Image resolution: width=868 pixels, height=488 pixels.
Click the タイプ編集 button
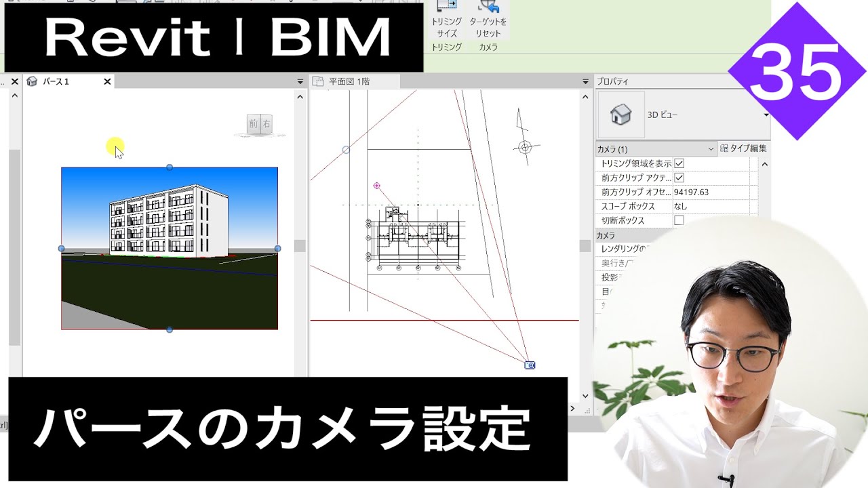[743, 148]
